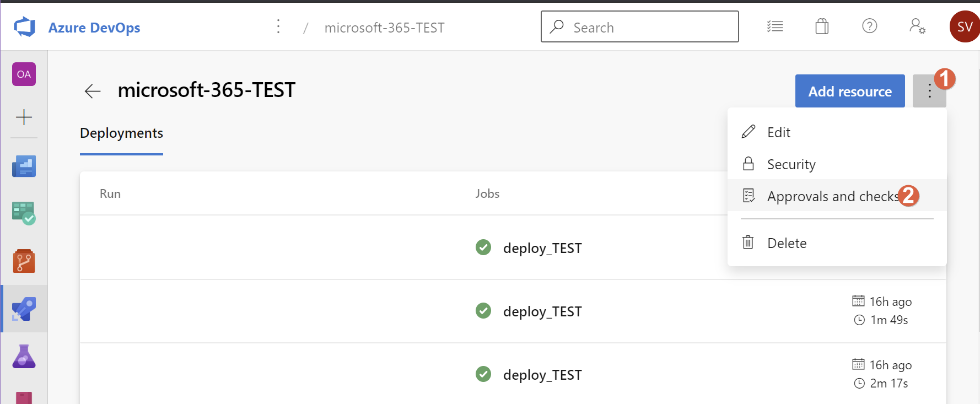This screenshot has width=980, height=404.
Task: Click the Delete trash can icon
Action: click(x=748, y=242)
